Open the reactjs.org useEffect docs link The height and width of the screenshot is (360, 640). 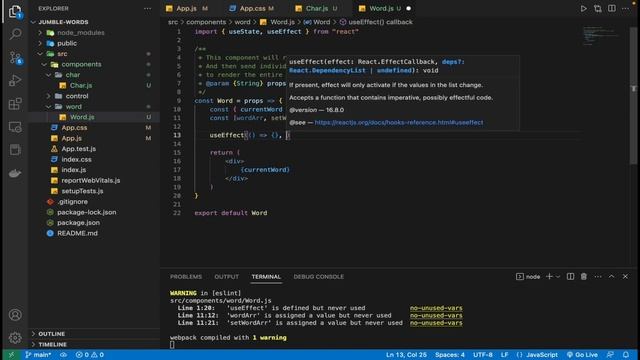pyautogui.click(x=399, y=122)
